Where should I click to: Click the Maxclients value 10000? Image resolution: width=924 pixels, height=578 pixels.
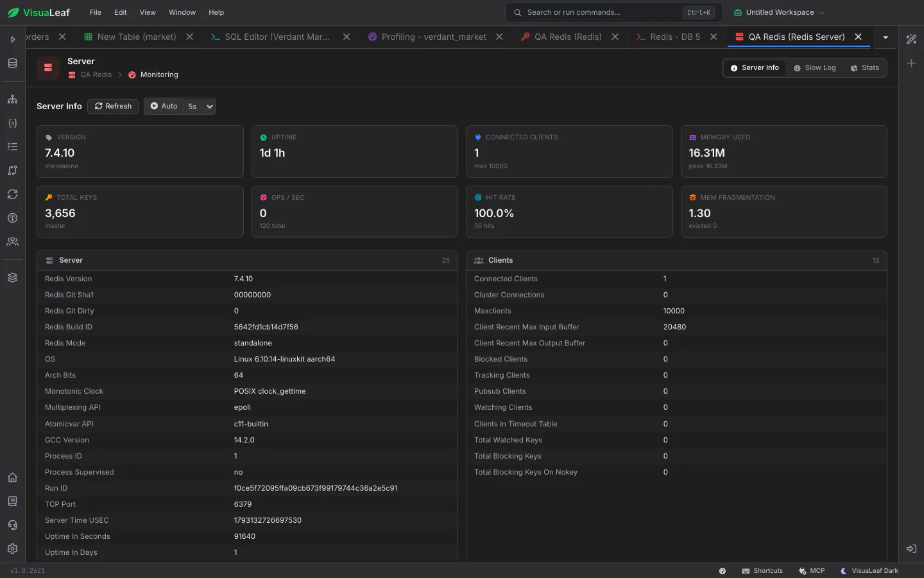(x=674, y=311)
